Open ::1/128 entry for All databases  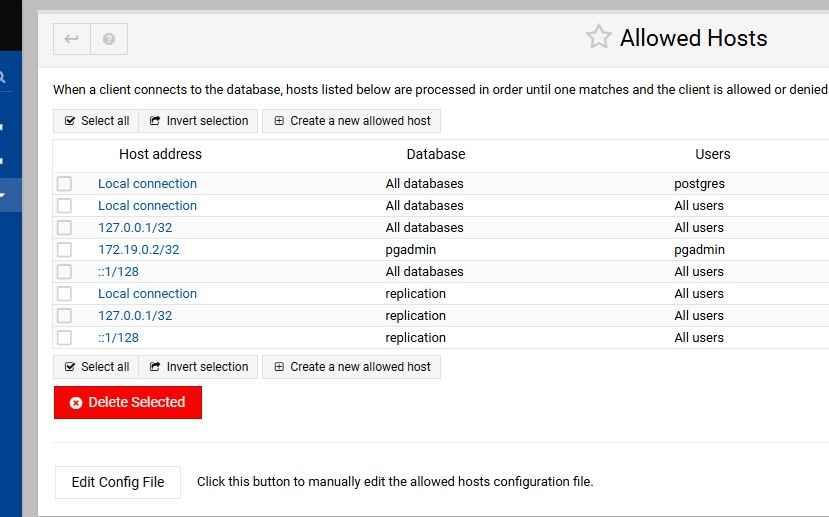(x=118, y=272)
